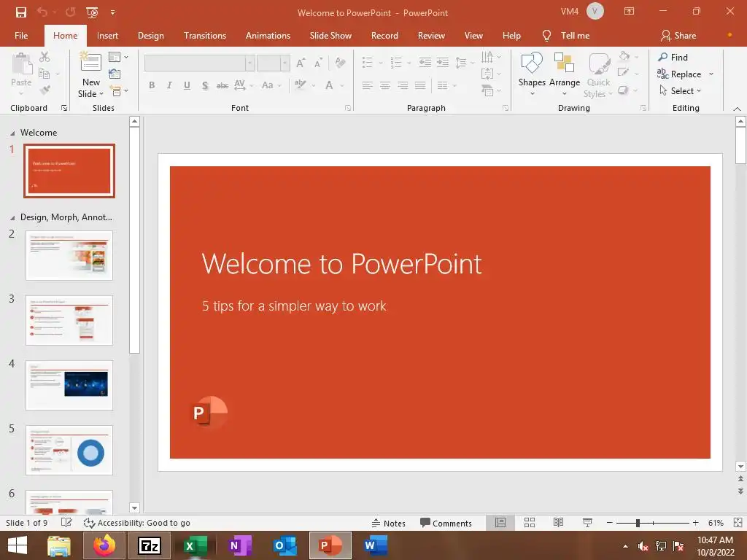
Task: Click the Undo arrow icon
Action: pyautogui.click(x=42, y=12)
